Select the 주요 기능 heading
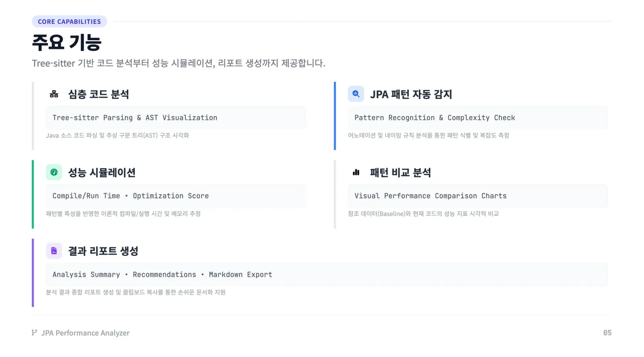The image size is (644, 357). pyautogui.click(x=66, y=42)
